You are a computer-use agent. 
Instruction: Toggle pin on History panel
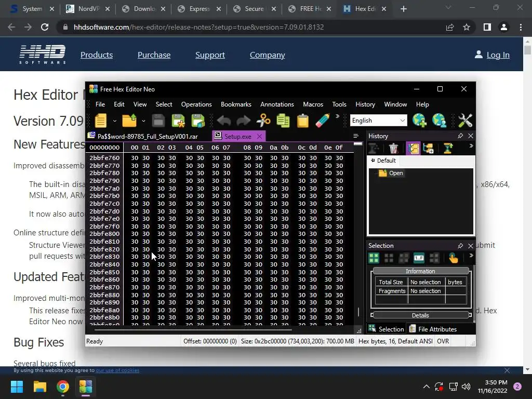click(x=460, y=136)
